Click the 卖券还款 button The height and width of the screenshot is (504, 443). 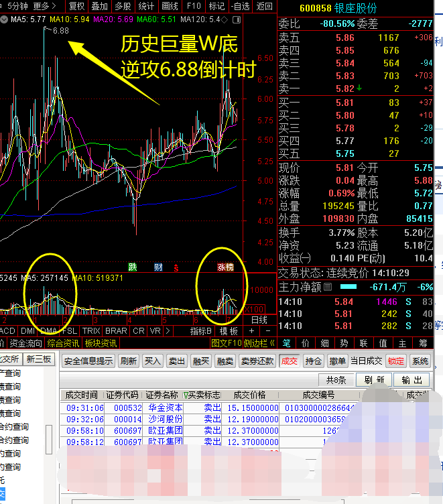[257, 361]
